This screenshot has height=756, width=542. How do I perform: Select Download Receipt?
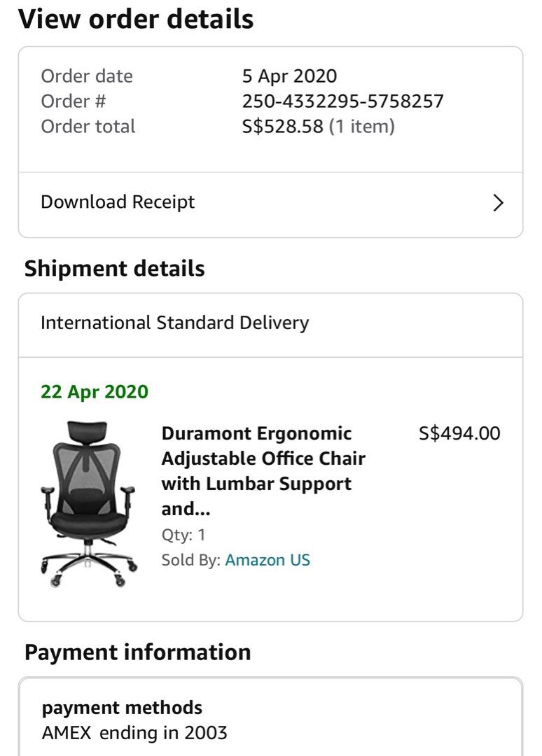click(x=117, y=202)
